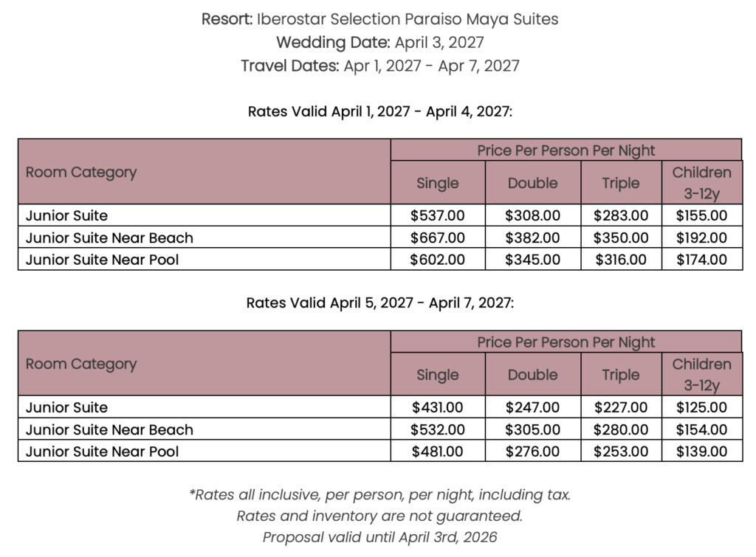Select the Price Per Person Per Night header in second table
This screenshot has width=756, height=557.
[566, 342]
